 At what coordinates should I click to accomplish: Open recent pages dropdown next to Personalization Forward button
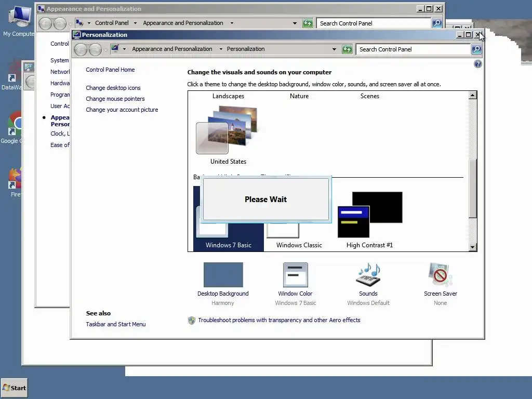105,50
